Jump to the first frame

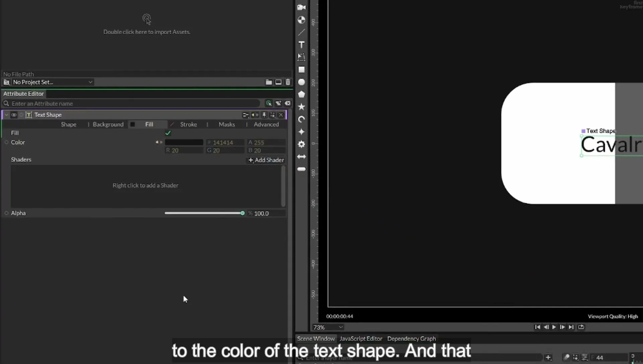point(537,327)
